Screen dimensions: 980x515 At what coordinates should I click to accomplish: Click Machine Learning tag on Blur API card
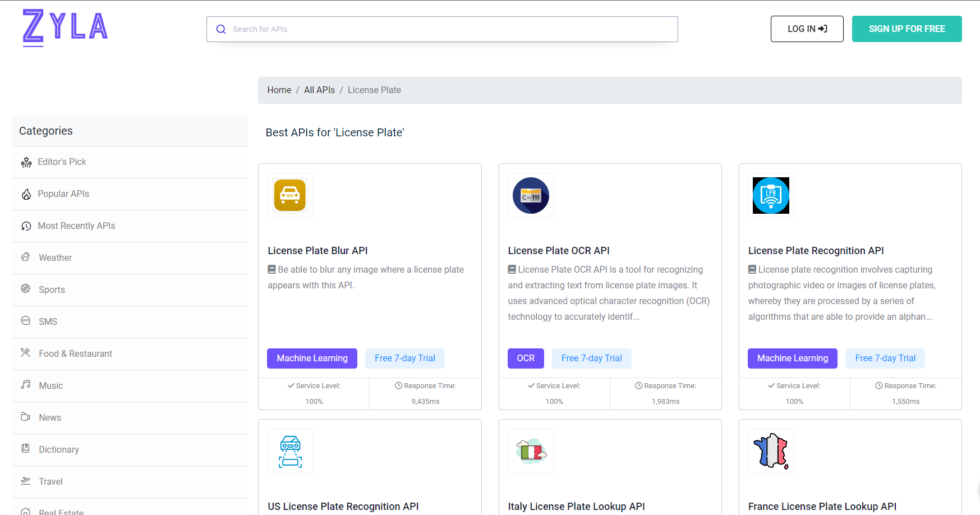pos(312,358)
